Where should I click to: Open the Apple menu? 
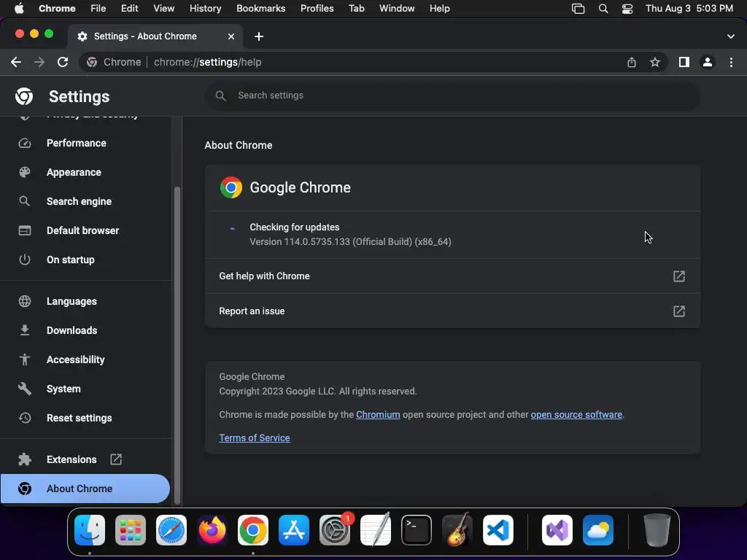pos(19,9)
